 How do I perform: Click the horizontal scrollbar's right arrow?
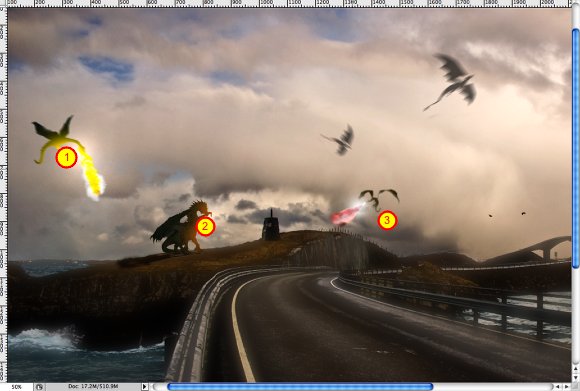(567, 387)
